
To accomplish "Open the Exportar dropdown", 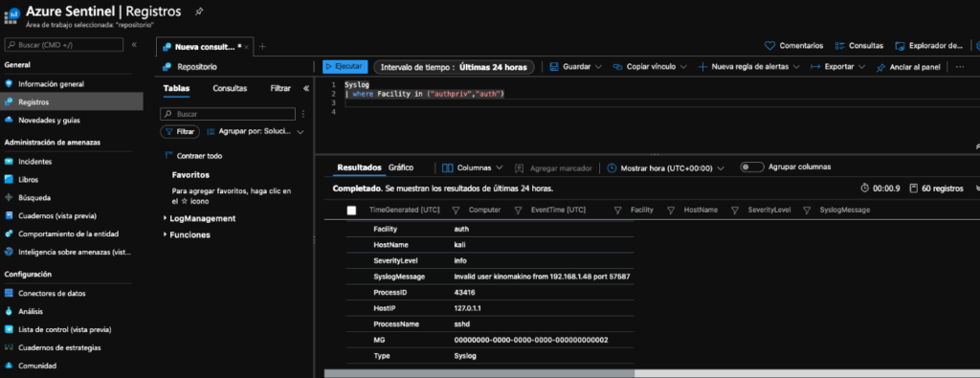I will (837, 67).
